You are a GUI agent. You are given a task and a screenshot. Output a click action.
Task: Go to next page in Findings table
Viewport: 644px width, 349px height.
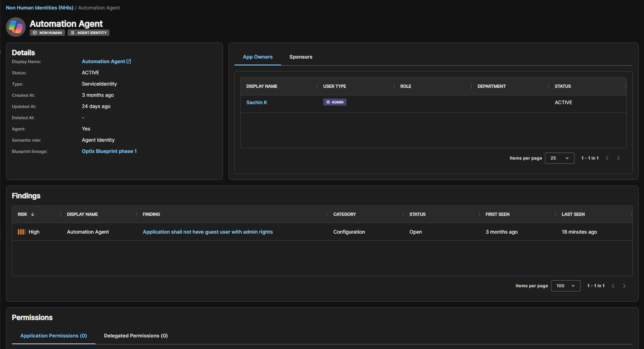(x=624, y=286)
